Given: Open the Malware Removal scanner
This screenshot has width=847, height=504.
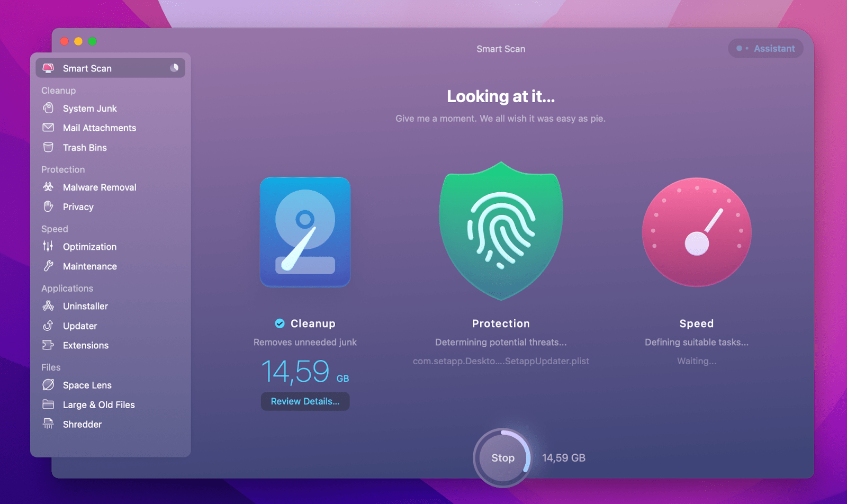Looking at the screenshot, I should point(99,187).
